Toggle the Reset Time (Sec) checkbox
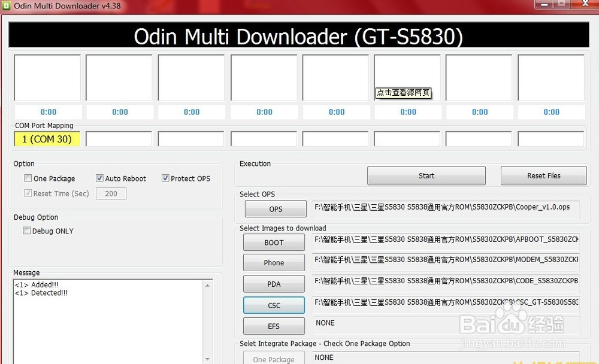599x364 pixels. tap(28, 193)
